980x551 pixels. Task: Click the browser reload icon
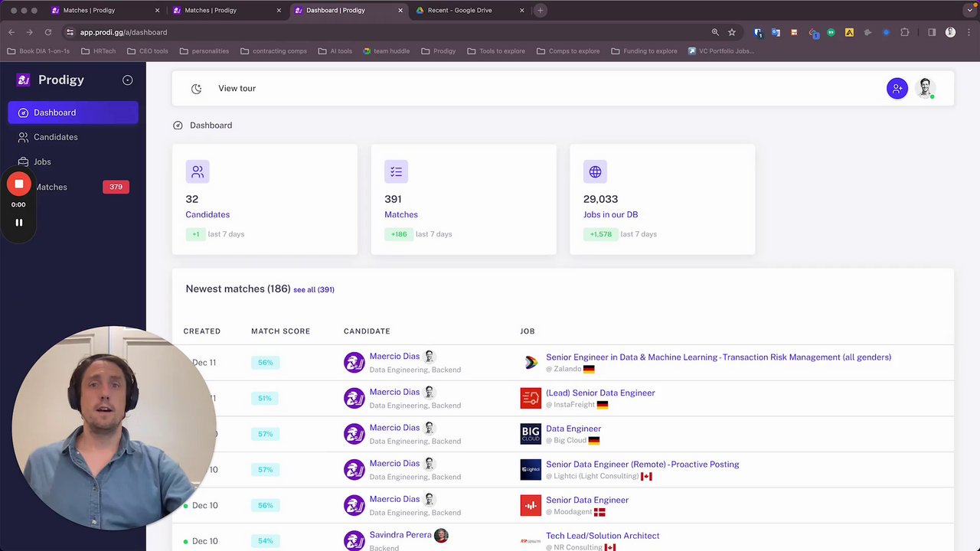coord(47,32)
